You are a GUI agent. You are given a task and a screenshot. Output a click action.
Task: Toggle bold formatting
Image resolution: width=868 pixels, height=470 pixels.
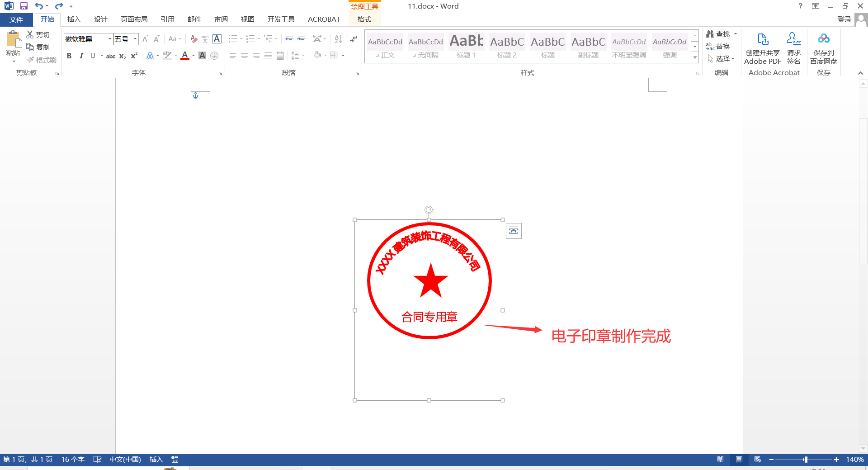pos(69,56)
